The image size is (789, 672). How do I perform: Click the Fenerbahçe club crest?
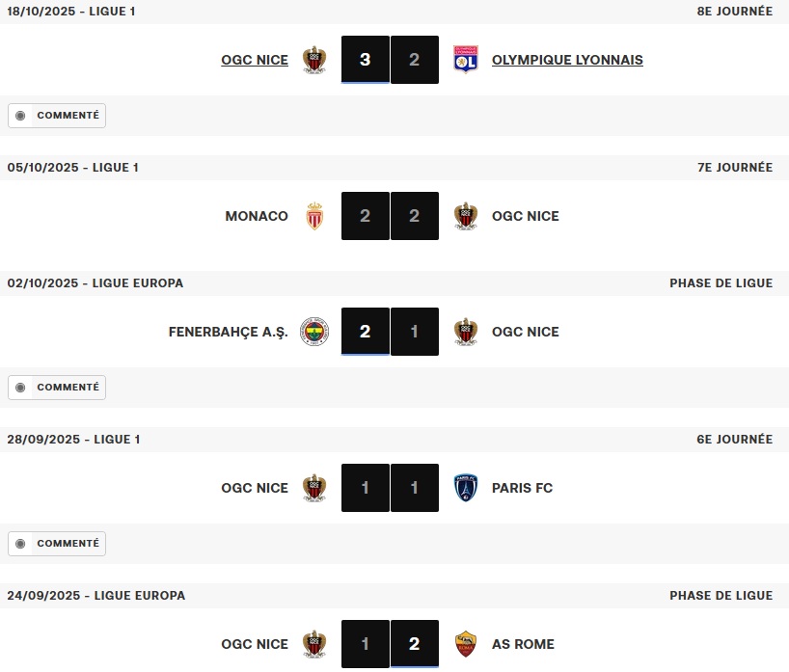pyautogui.click(x=314, y=332)
